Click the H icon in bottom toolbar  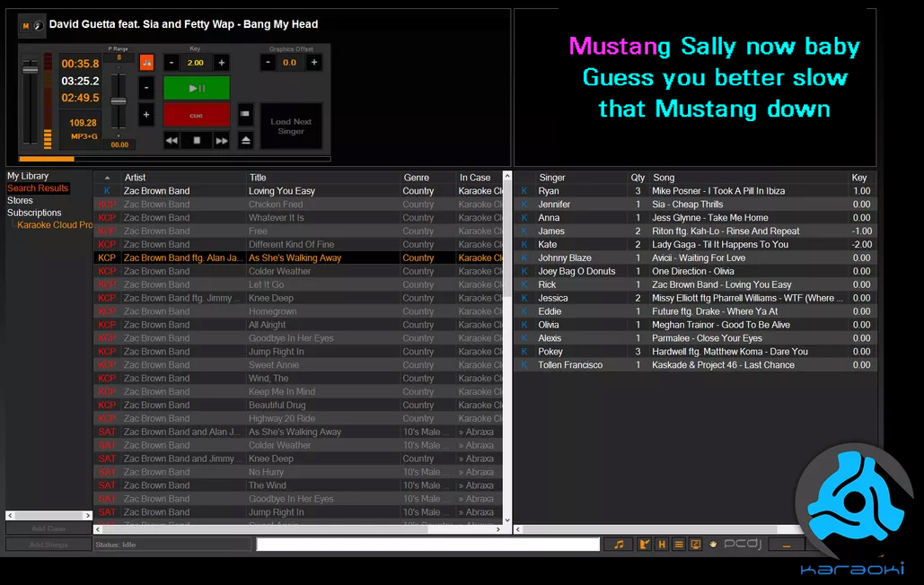(662, 545)
